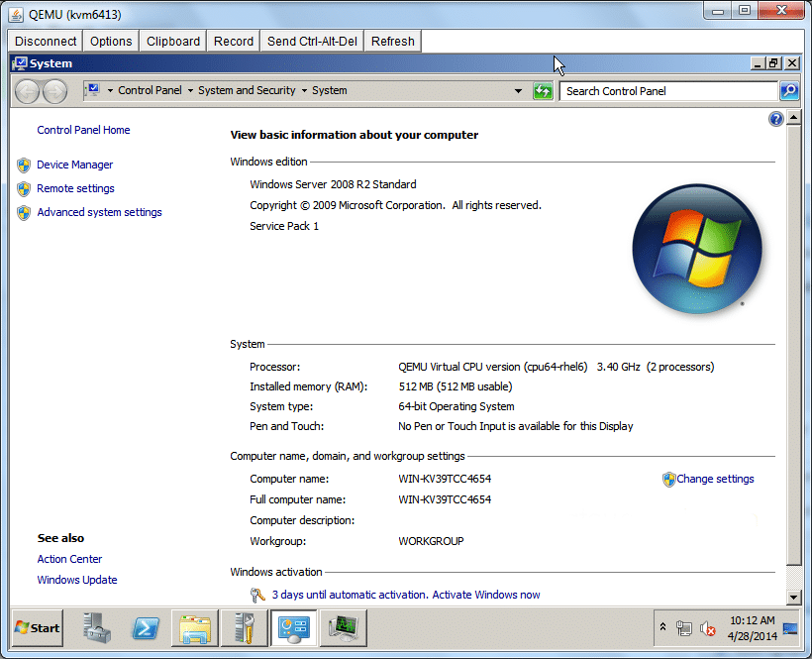Click the Record button
Viewport: 812px width, 659px height.
[x=234, y=41]
